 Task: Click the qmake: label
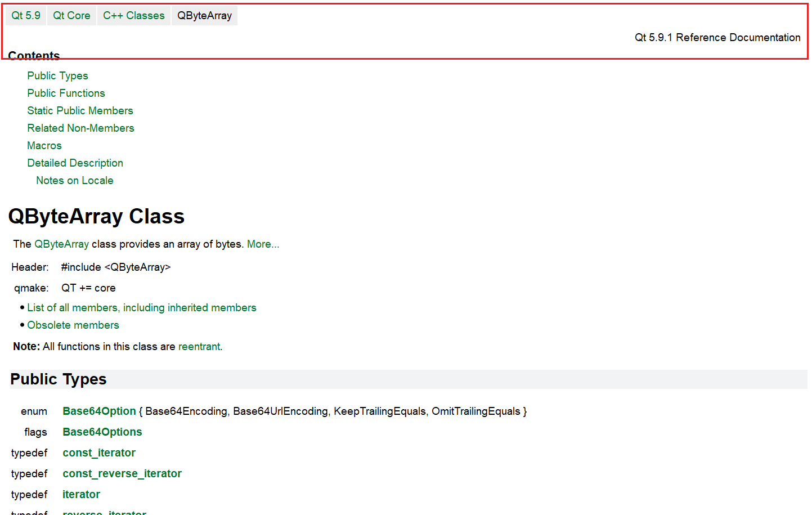[32, 288]
